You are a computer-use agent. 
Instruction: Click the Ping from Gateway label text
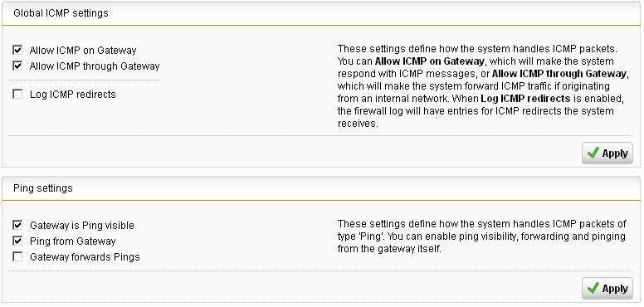click(x=73, y=241)
